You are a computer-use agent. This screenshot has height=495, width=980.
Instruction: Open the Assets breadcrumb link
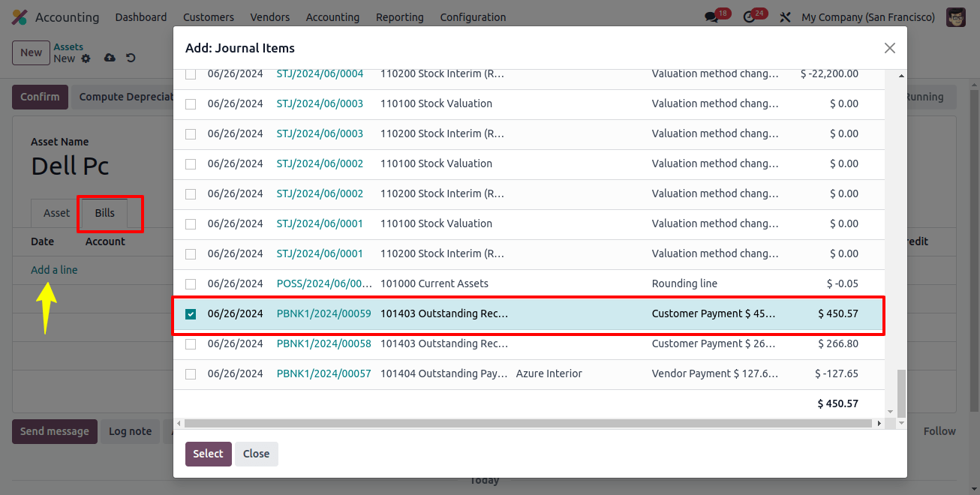[x=68, y=46]
